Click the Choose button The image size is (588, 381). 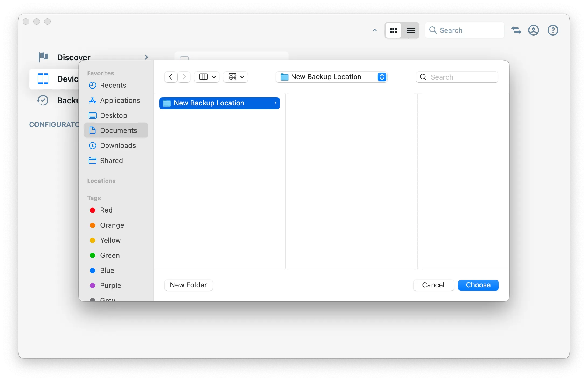coord(478,285)
